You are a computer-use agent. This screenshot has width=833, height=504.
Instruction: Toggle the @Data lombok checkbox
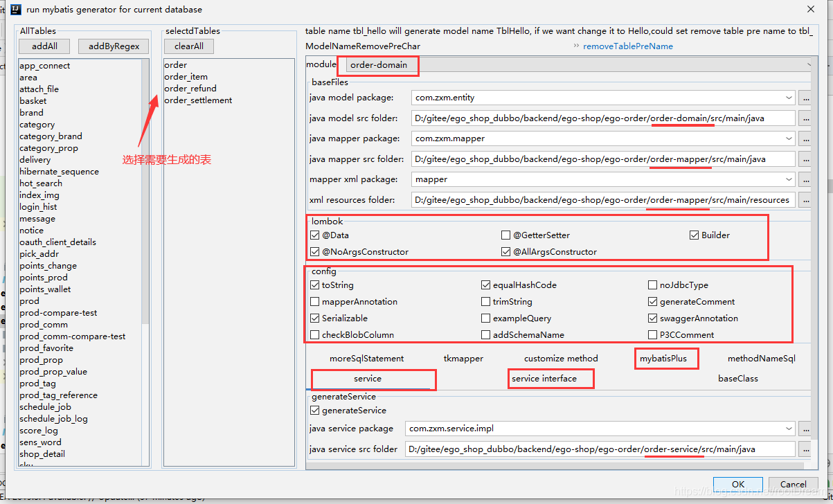[x=315, y=235]
